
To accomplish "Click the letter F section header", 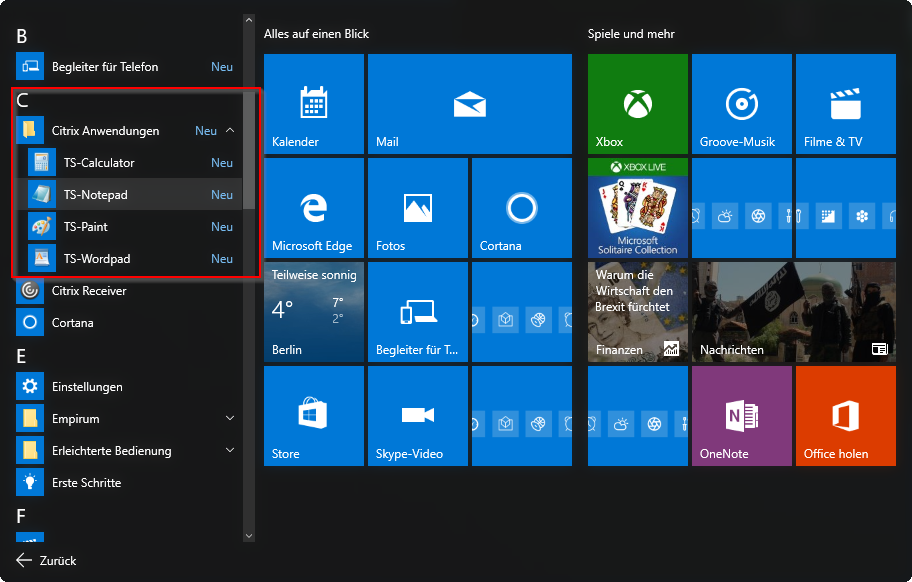I will [x=21, y=516].
